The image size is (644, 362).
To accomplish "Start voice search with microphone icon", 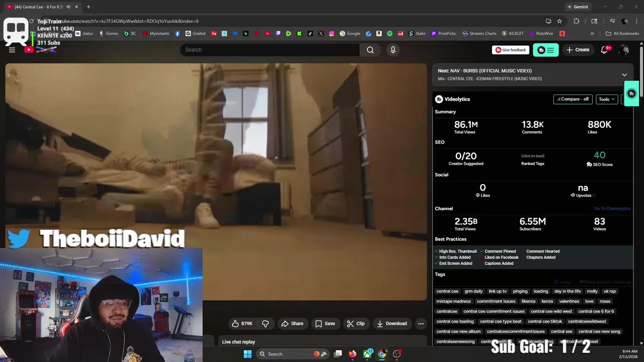I will (x=393, y=50).
